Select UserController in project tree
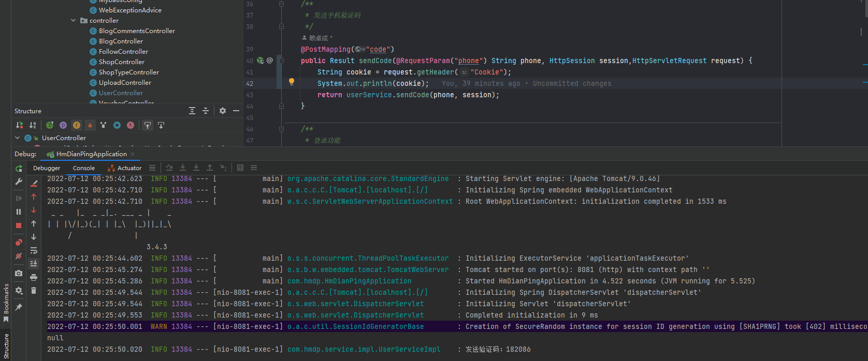 pyautogui.click(x=121, y=93)
